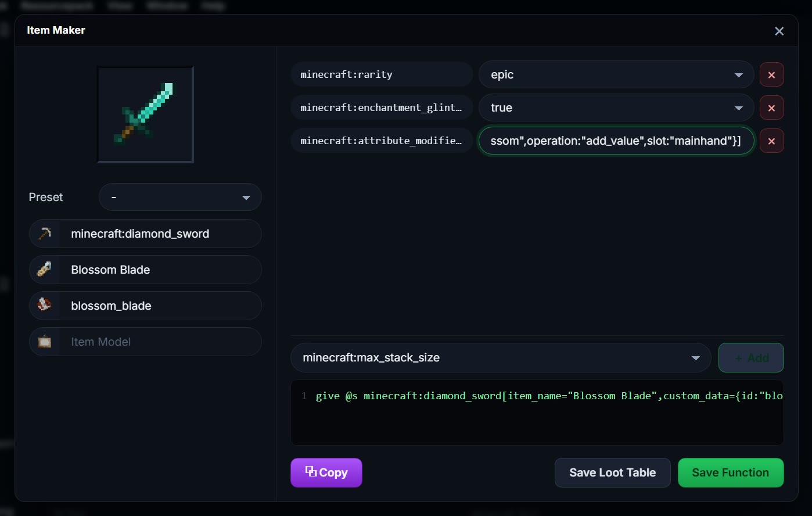
Task: Click the Item Maker title text
Action: point(56,30)
